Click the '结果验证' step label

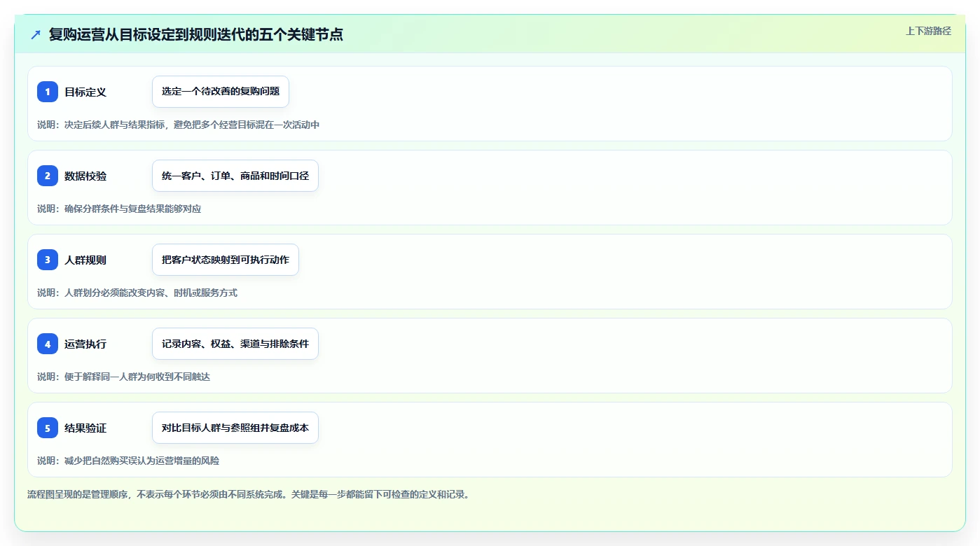85,428
